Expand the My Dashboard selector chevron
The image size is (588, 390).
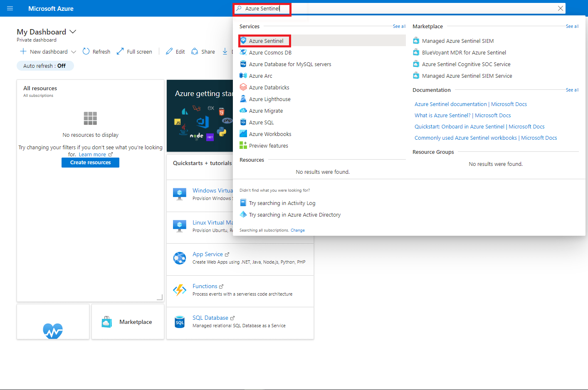pyautogui.click(x=73, y=32)
